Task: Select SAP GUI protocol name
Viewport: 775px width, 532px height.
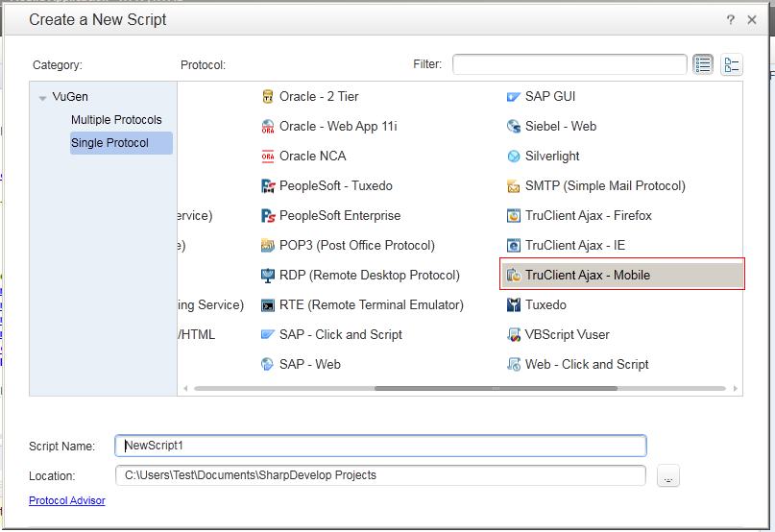Action: 550,96
